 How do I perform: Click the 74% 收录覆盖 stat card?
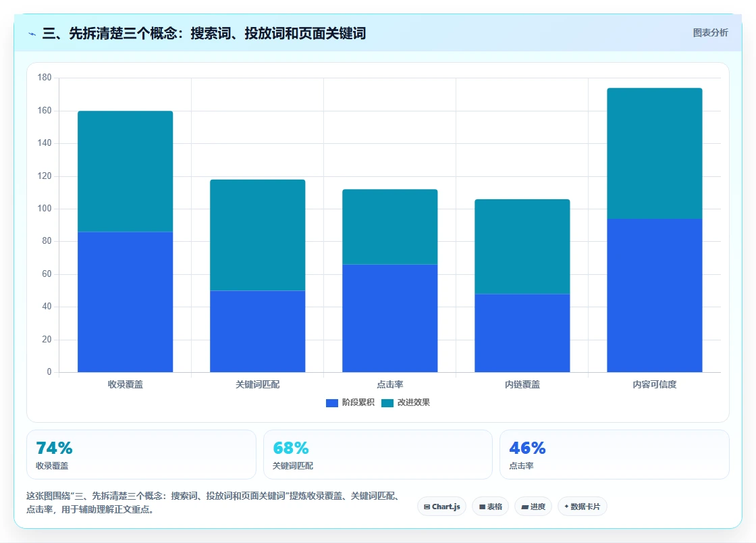(x=141, y=455)
